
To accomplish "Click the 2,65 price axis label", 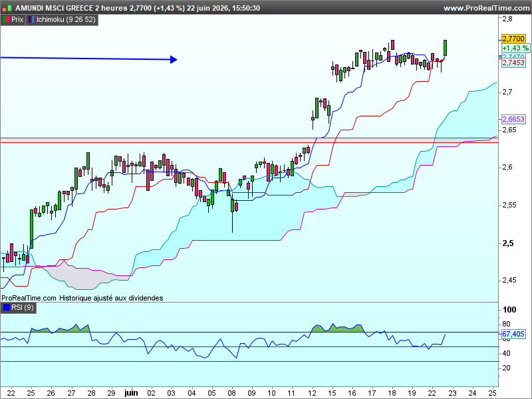I will pyautogui.click(x=509, y=130).
